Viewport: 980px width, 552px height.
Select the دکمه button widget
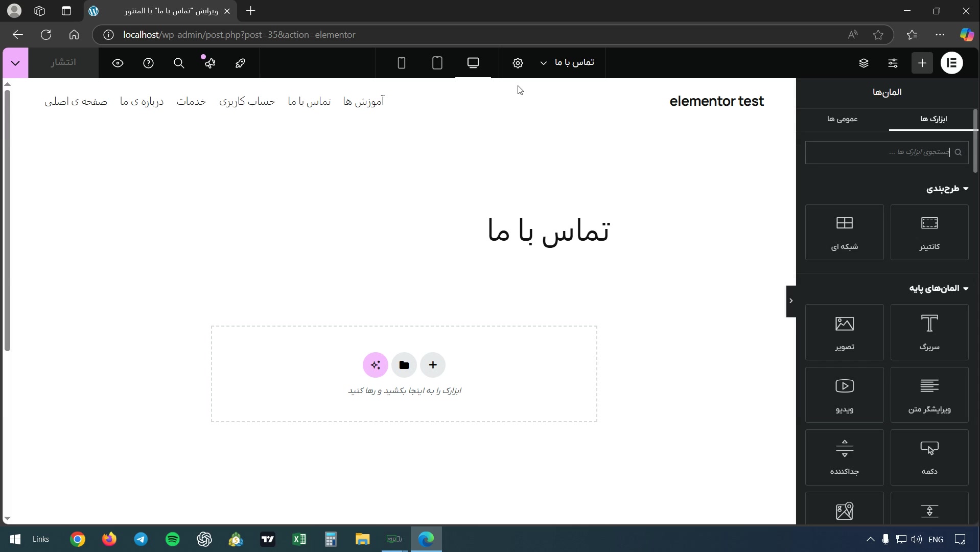pyautogui.click(x=929, y=457)
